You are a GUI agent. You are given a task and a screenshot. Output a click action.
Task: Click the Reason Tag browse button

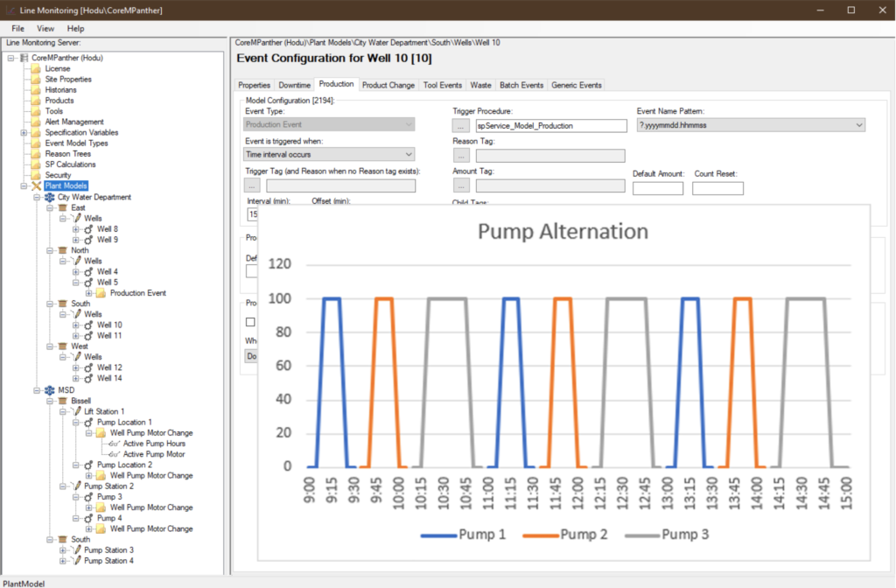pos(461,156)
